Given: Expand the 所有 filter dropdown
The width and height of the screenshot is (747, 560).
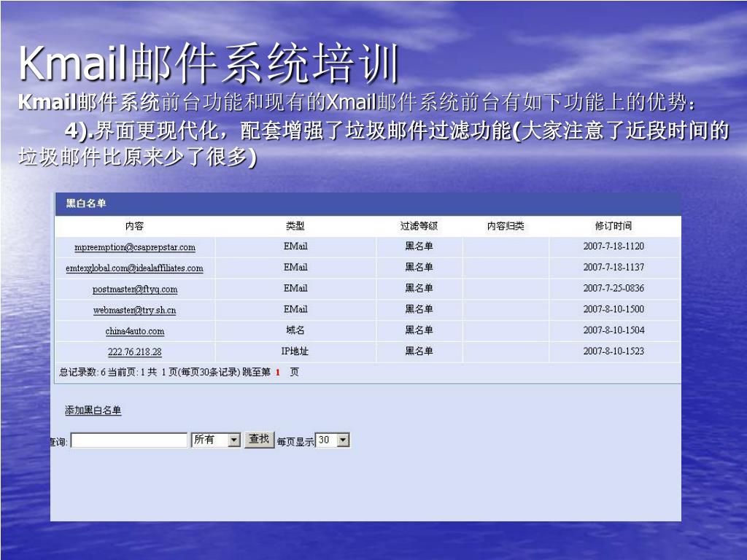Looking at the screenshot, I should pyautogui.click(x=215, y=440).
